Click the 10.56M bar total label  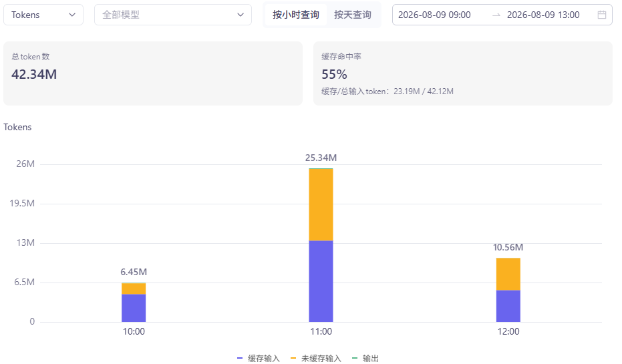point(508,247)
